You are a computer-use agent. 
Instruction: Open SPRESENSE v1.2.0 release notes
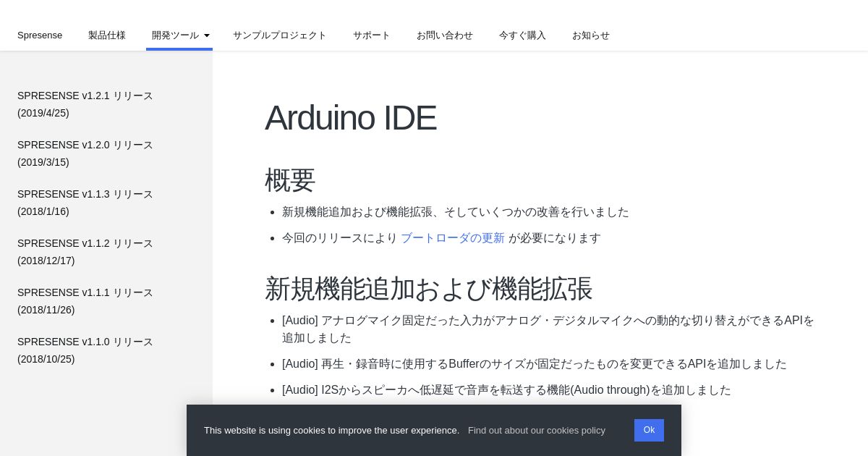tap(85, 153)
